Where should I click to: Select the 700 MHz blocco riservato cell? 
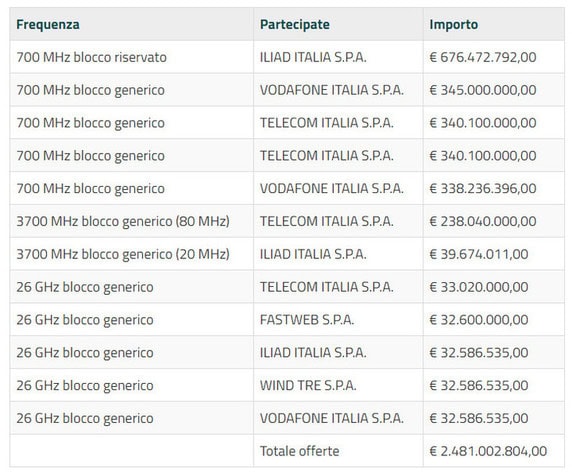[x=92, y=57]
